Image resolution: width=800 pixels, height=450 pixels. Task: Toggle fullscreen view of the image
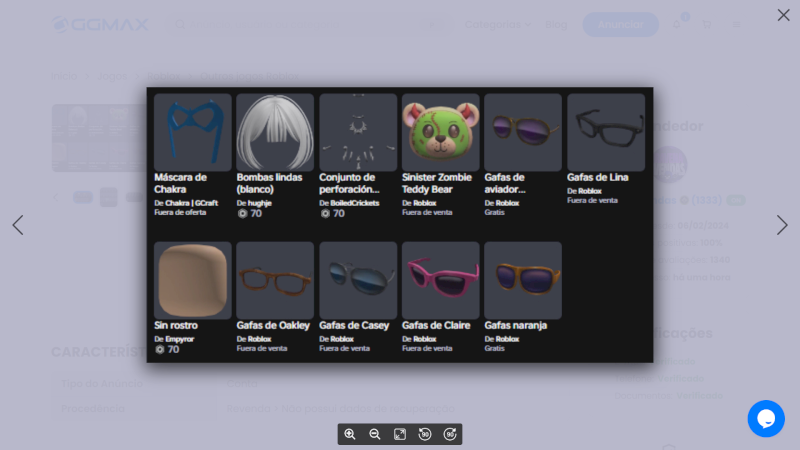pyautogui.click(x=400, y=434)
